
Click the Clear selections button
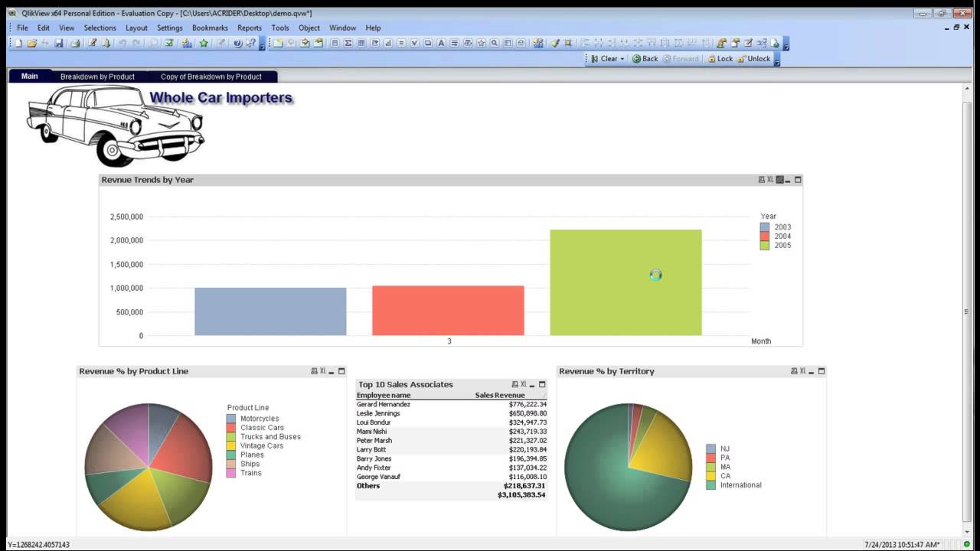tap(604, 59)
